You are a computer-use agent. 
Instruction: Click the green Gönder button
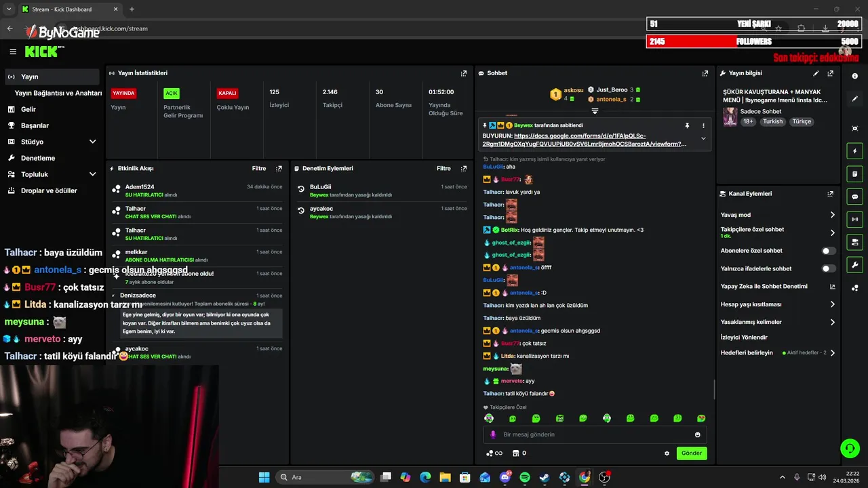point(692,453)
